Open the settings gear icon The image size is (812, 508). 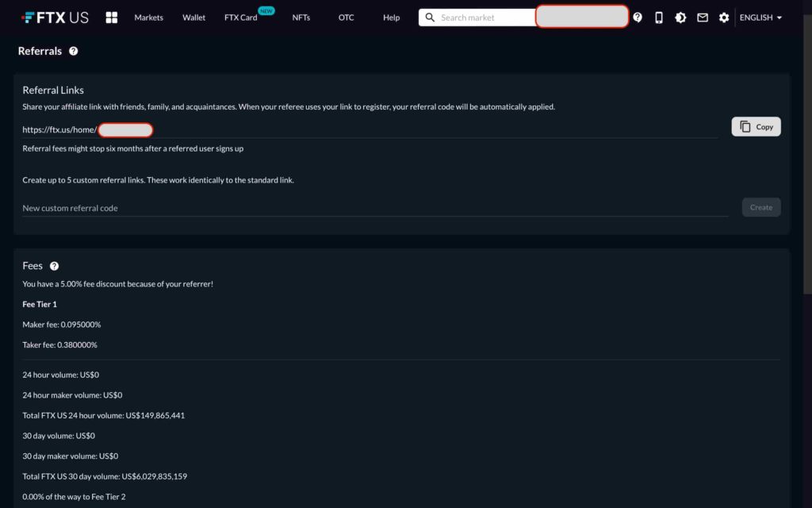724,17
